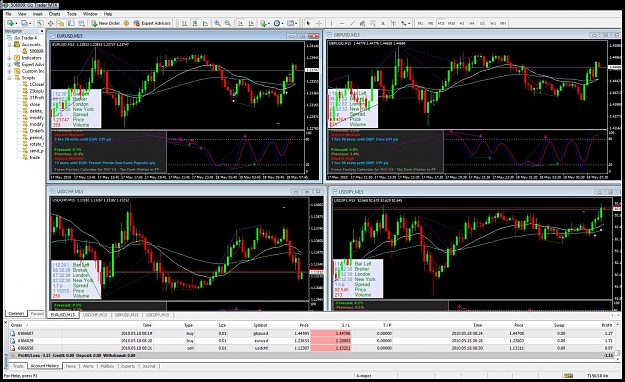The height and width of the screenshot is (382, 625).
Task: Select the Arrows drawing tool icon
Action: 404,24
